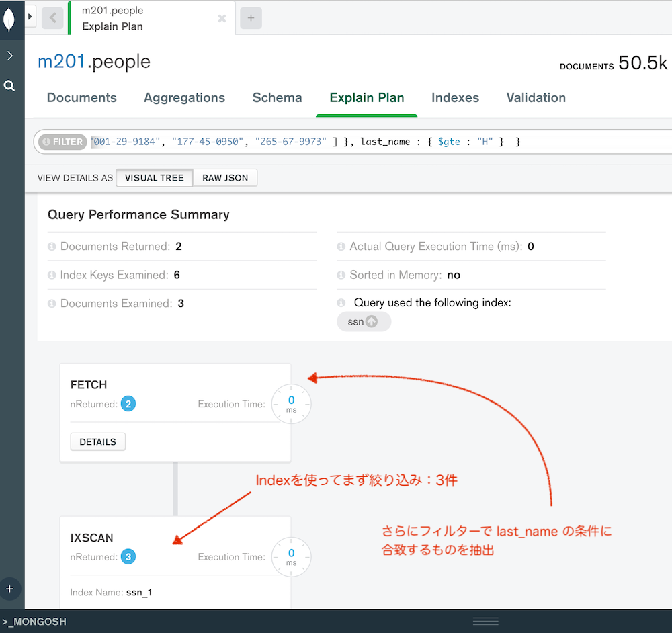The height and width of the screenshot is (633, 672).
Task: Switch to the Schema tab
Action: [278, 97]
